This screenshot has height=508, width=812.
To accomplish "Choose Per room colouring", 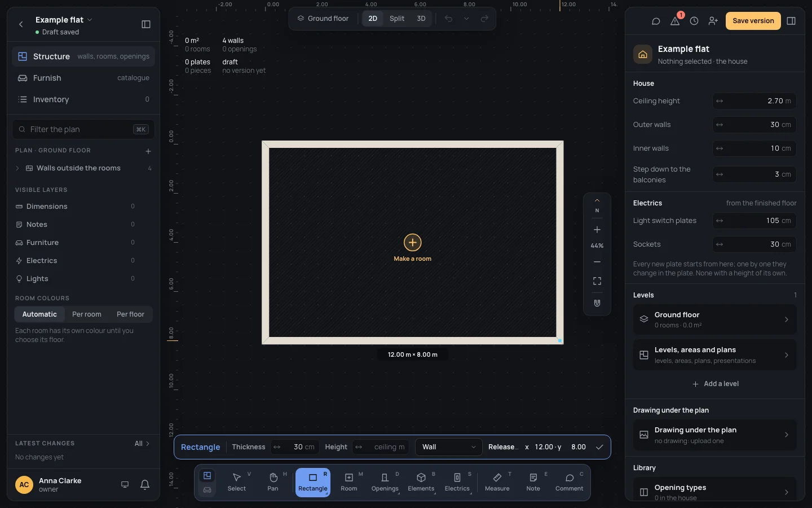I will (x=87, y=314).
